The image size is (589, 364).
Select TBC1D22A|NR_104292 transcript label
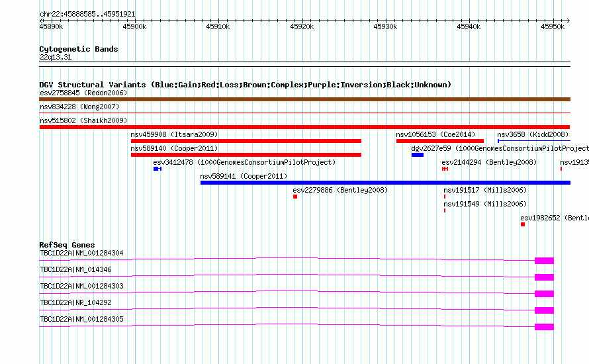pyautogui.click(x=75, y=302)
